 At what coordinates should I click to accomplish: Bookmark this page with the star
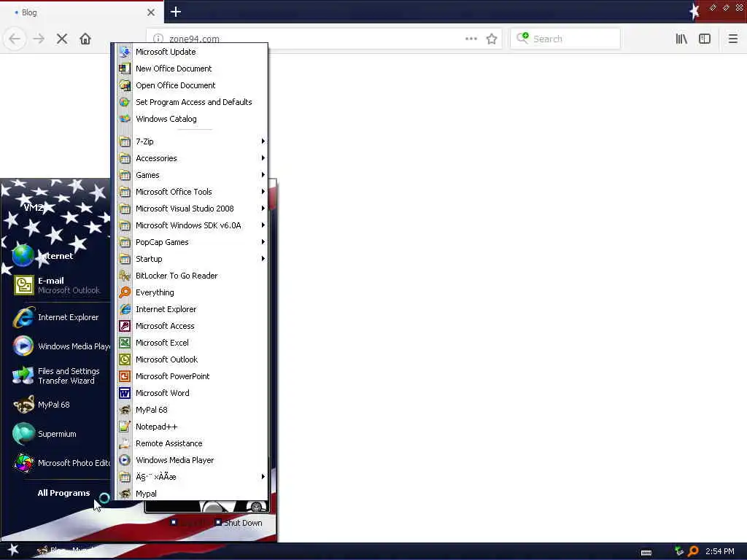492,39
